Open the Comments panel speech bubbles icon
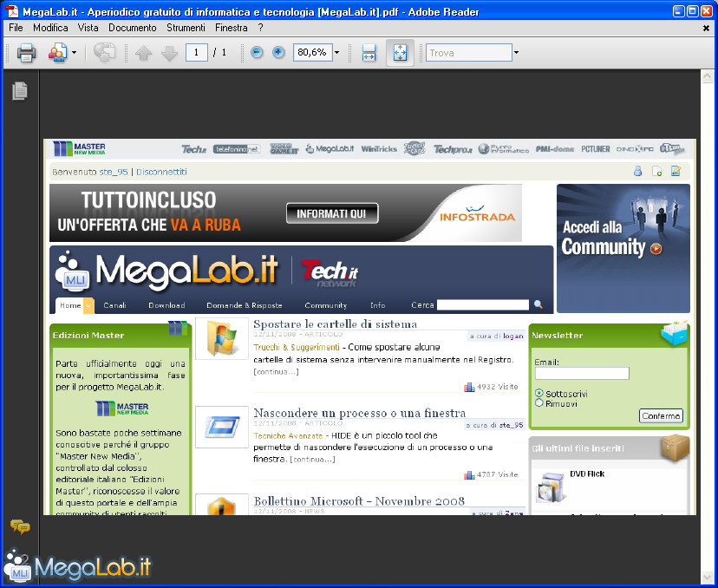 (20, 526)
